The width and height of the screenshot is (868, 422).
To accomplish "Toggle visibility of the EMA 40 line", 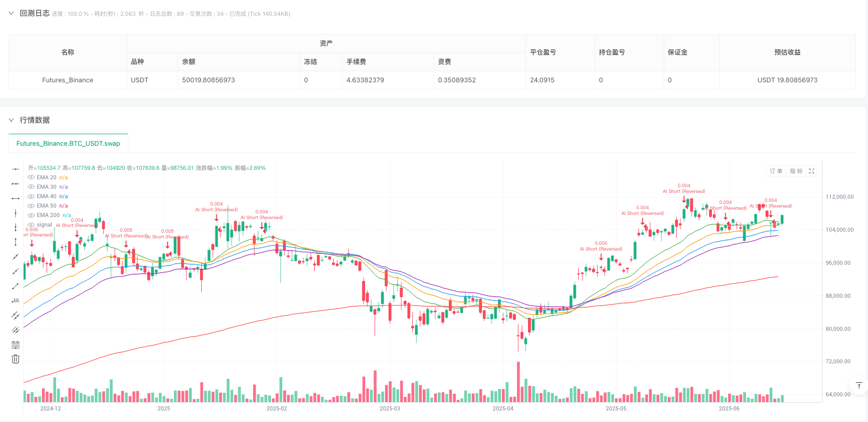I will click(x=31, y=197).
